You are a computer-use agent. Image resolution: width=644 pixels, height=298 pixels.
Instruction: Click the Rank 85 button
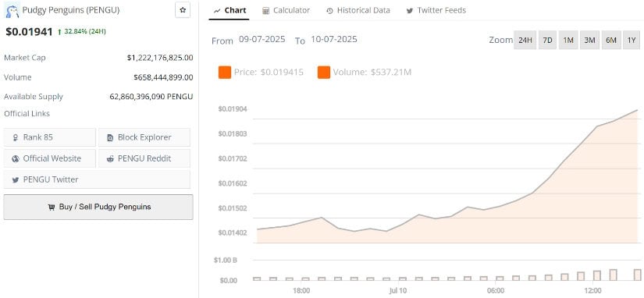(50, 137)
